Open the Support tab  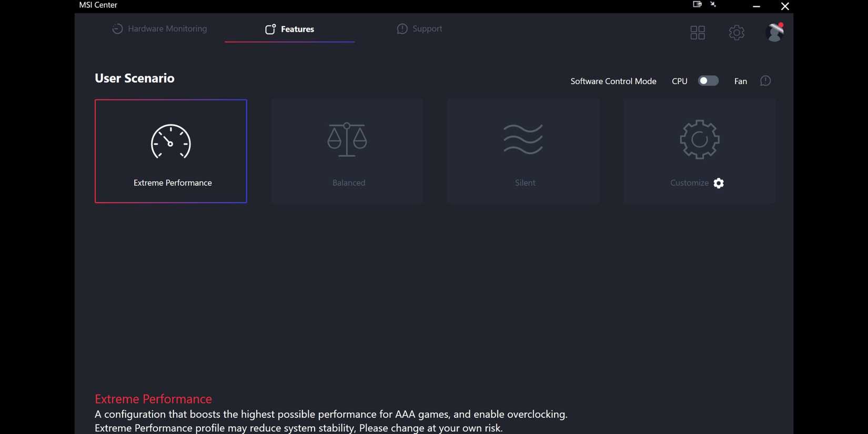(x=419, y=29)
